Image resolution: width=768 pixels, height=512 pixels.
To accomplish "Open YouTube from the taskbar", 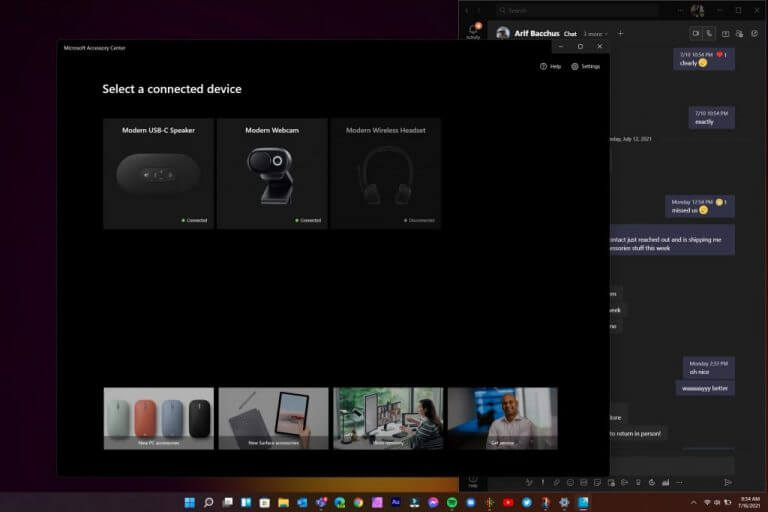I will pos(508,502).
